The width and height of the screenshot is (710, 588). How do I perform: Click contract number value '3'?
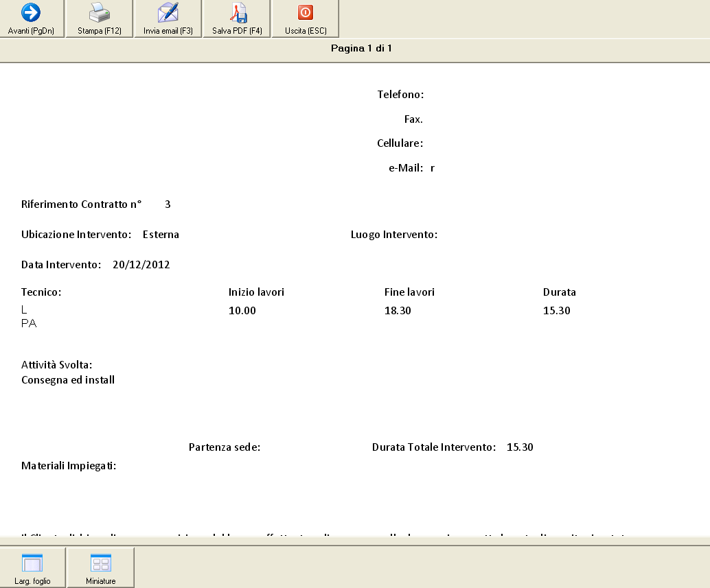(168, 204)
